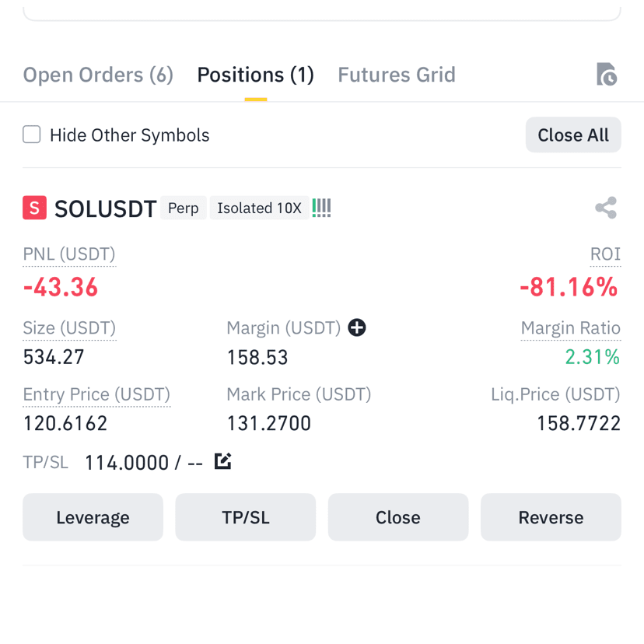Open the order history icon
The height and width of the screenshot is (644, 644).
606,75
